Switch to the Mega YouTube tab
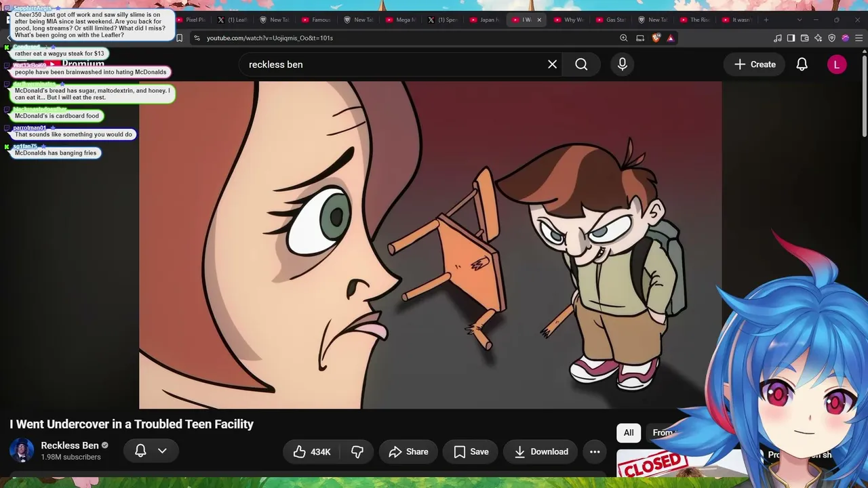Screen dimensions: 868x488 coord(400,20)
